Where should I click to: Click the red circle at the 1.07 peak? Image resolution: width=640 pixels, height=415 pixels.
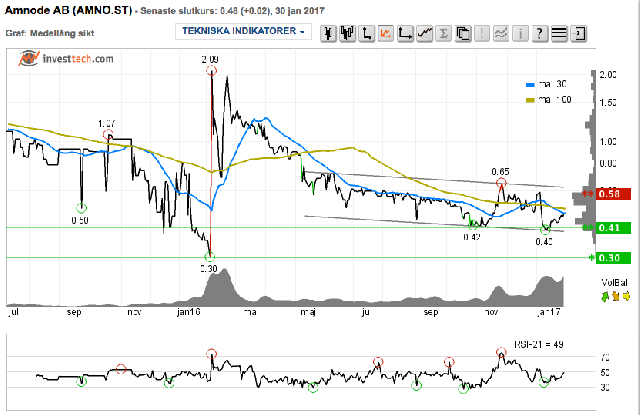click(108, 135)
